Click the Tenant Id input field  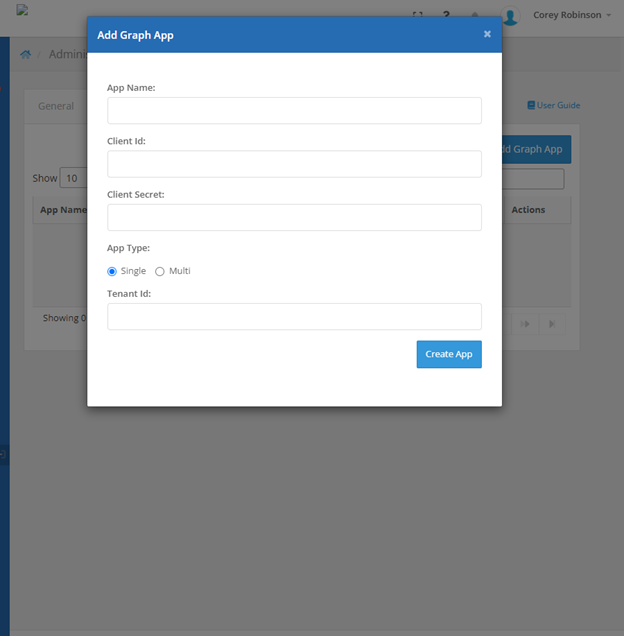(294, 317)
